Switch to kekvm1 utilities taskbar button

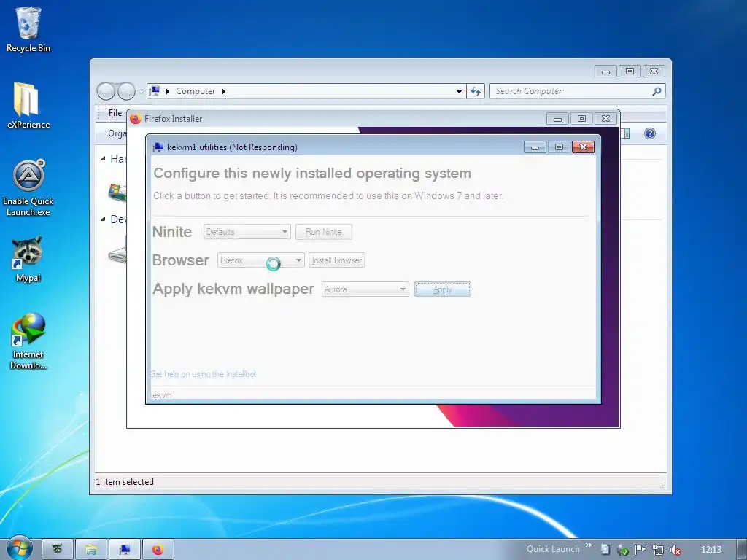coord(124,550)
